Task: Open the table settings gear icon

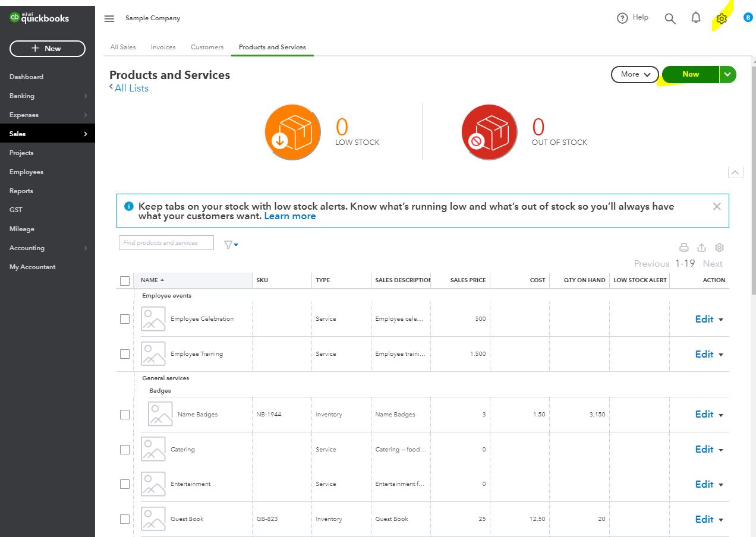Action: (x=720, y=248)
